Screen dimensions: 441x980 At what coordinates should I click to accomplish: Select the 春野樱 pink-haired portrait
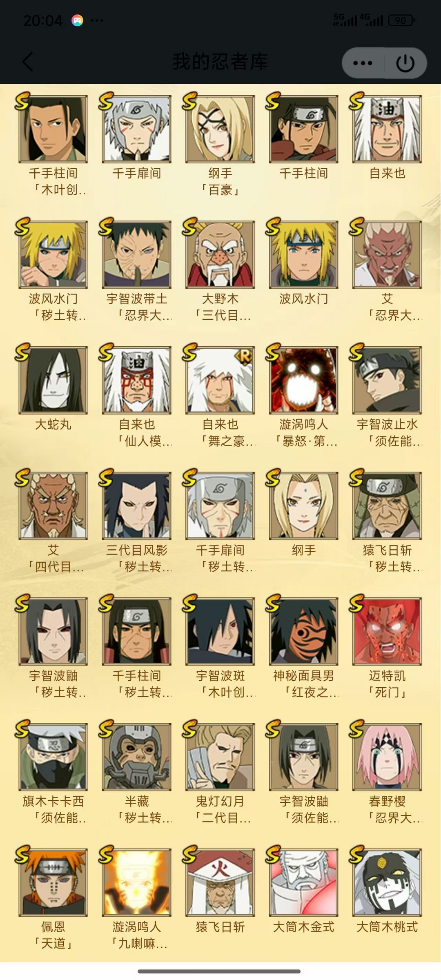(x=387, y=757)
